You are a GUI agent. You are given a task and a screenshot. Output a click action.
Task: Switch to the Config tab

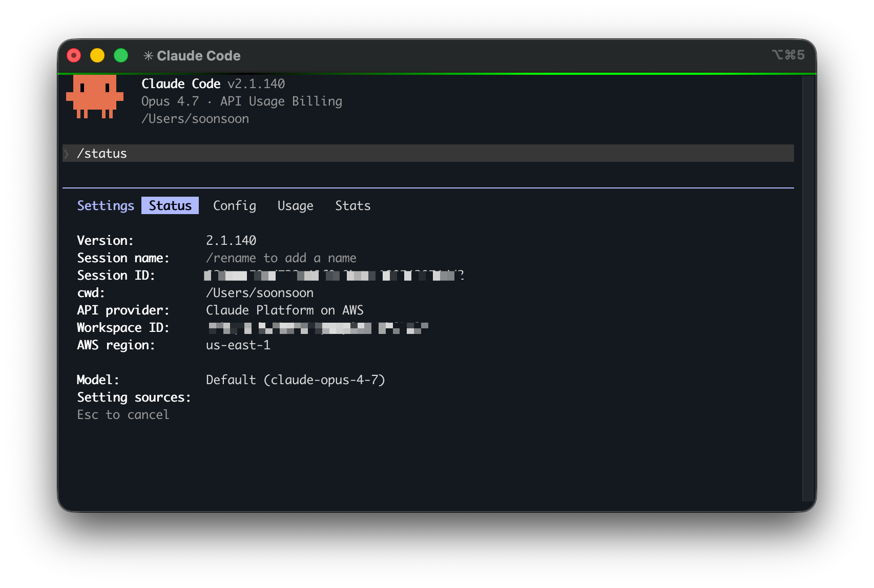point(235,205)
